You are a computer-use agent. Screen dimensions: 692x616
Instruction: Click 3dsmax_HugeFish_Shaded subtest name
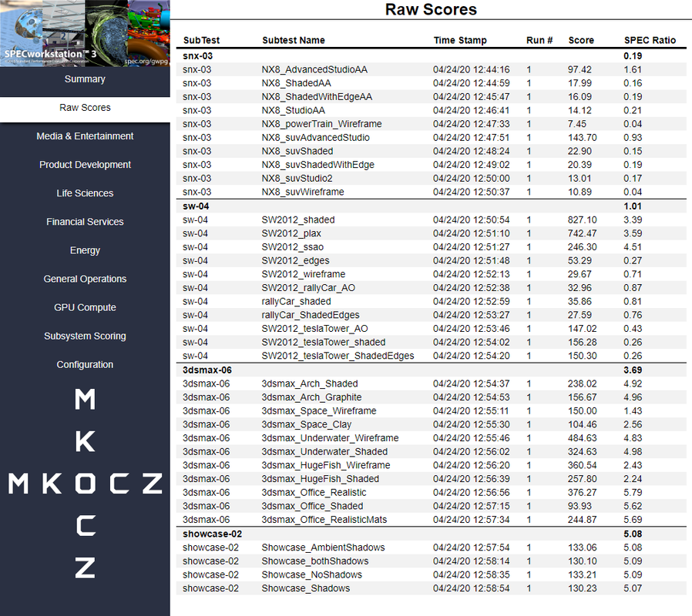[320, 479]
